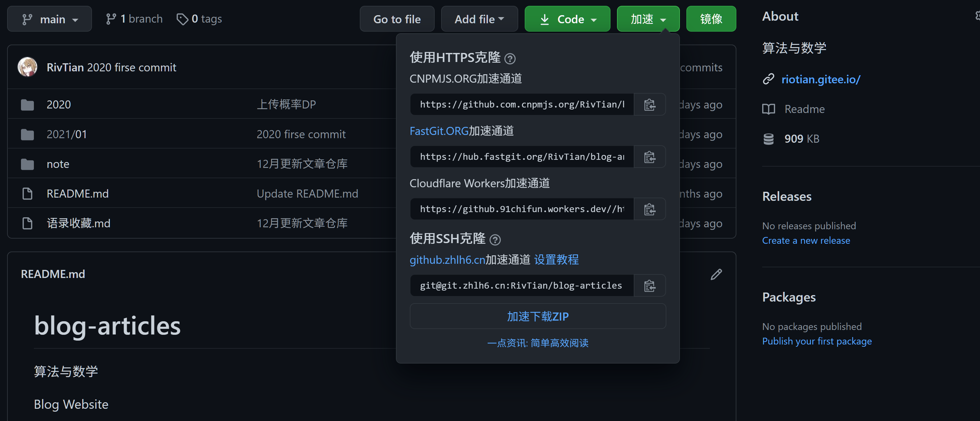Click the SSH clone help question icon
The image size is (980, 421).
(x=495, y=240)
